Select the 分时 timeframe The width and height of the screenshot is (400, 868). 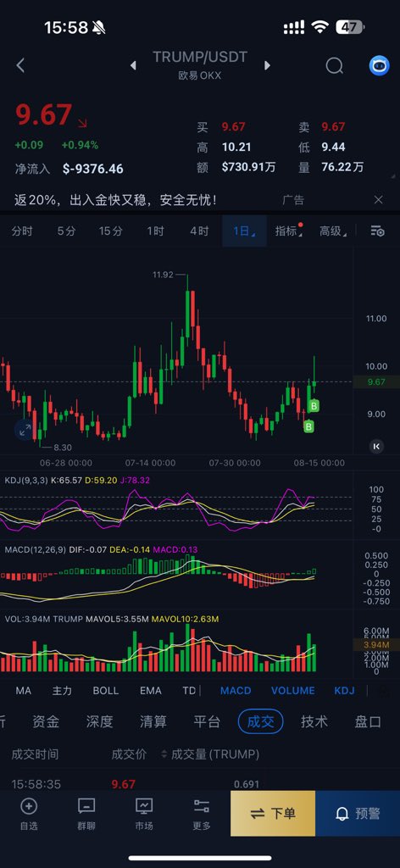click(x=22, y=231)
